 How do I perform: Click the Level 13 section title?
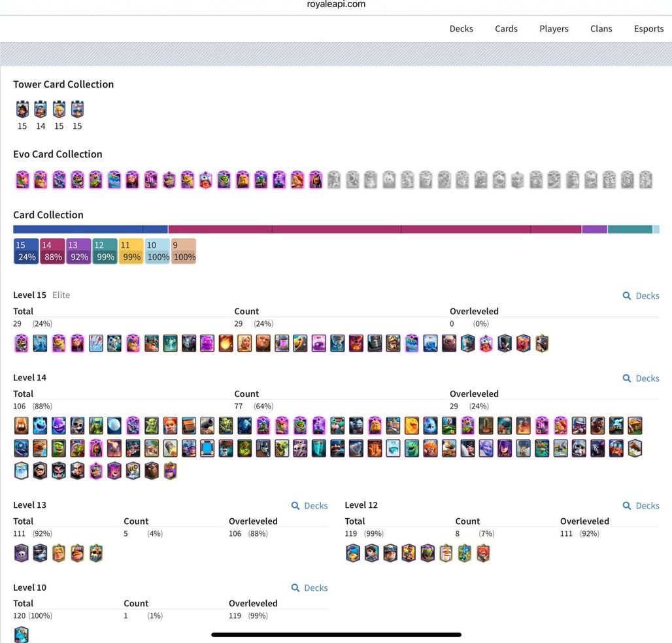(29, 505)
